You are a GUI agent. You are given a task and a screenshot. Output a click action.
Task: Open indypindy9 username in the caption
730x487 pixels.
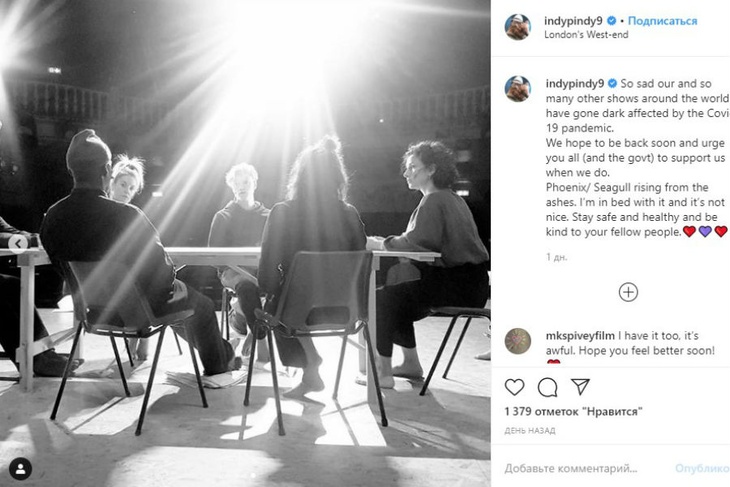tap(575, 83)
